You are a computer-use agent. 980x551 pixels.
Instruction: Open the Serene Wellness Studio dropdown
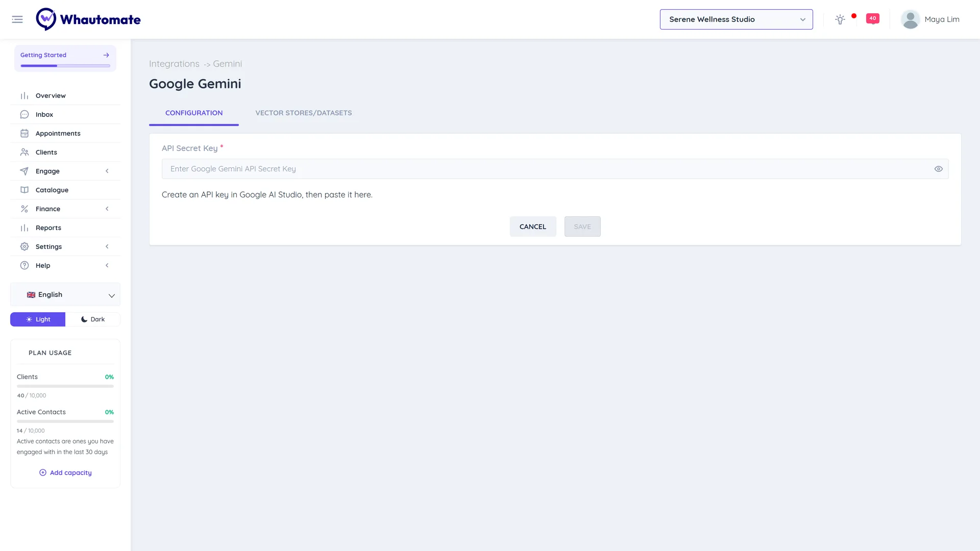[736, 19]
